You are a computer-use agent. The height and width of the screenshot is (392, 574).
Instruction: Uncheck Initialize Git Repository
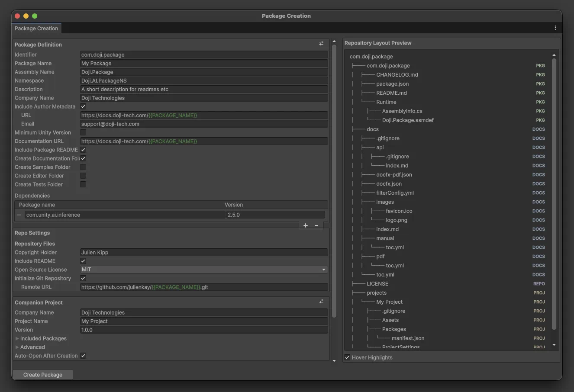point(83,278)
